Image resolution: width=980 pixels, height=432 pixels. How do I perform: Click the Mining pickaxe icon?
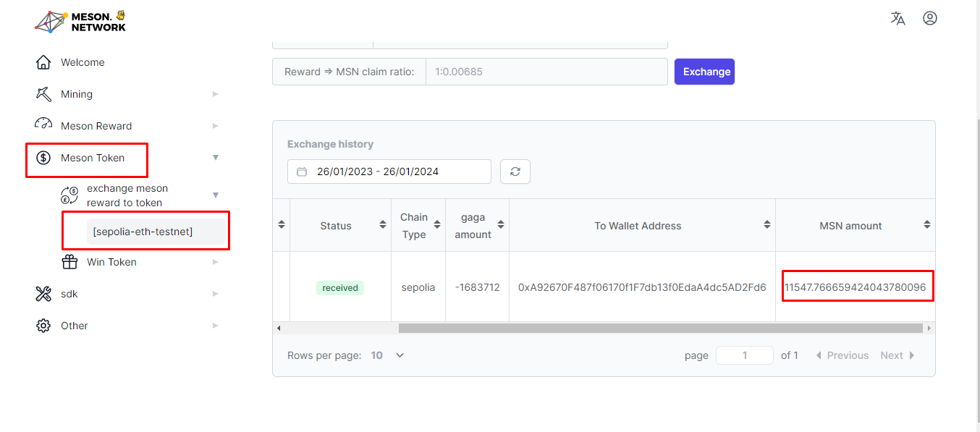(x=43, y=94)
